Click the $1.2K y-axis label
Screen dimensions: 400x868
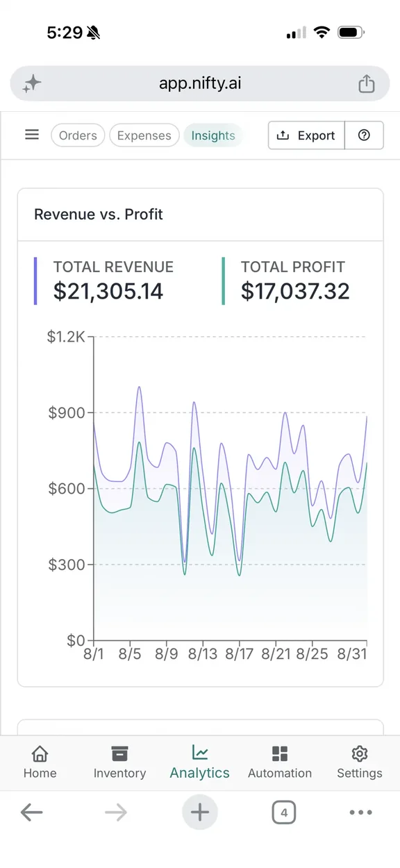pos(66,337)
